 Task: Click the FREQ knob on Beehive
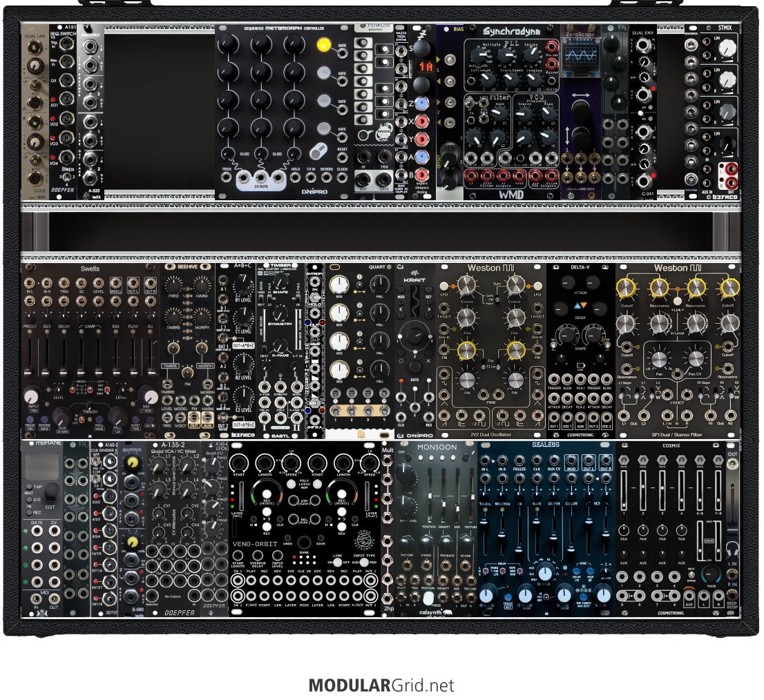tap(173, 285)
